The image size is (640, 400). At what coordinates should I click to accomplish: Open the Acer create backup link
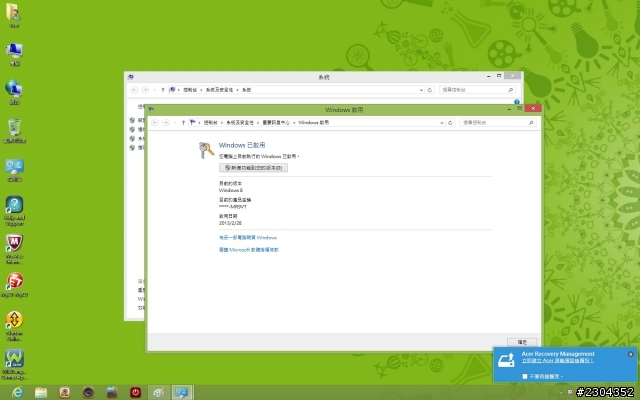[x=558, y=361]
